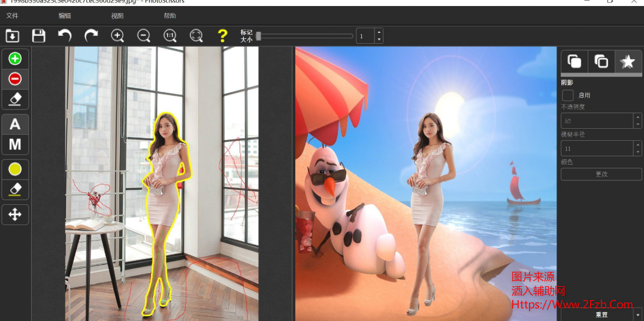Increase 不透明度 opacity with up arrow
The image size is (644, 321).
point(638,117)
